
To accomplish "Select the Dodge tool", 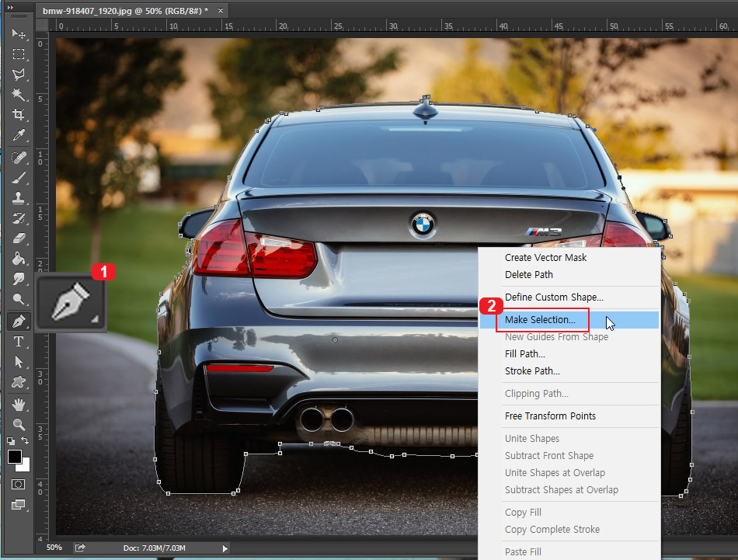I will (x=19, y=299).
